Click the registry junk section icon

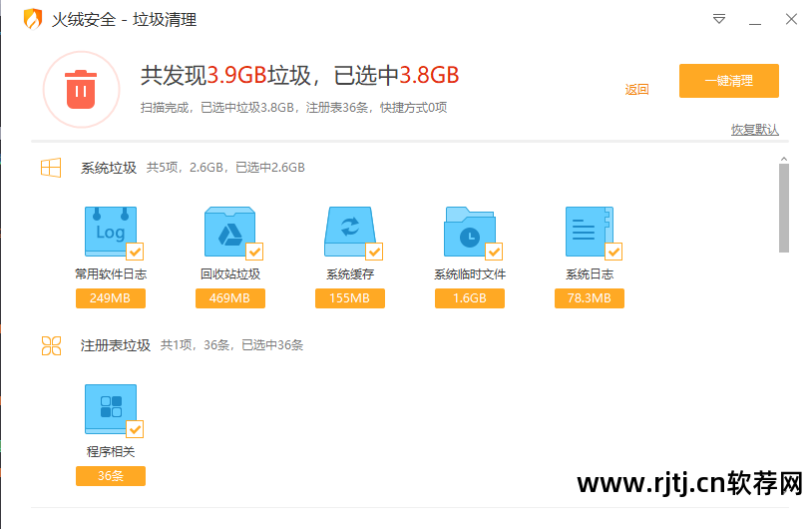[x=51, y=345]
